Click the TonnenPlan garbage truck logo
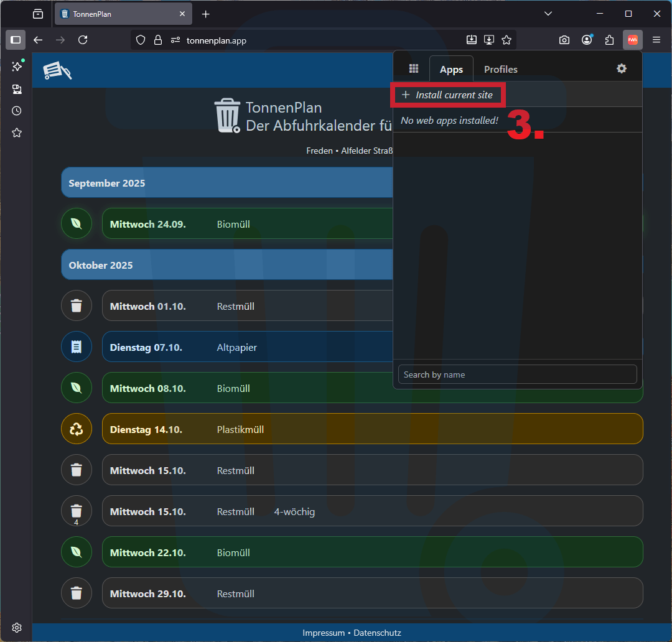The image size is (672, 642). 57,70
